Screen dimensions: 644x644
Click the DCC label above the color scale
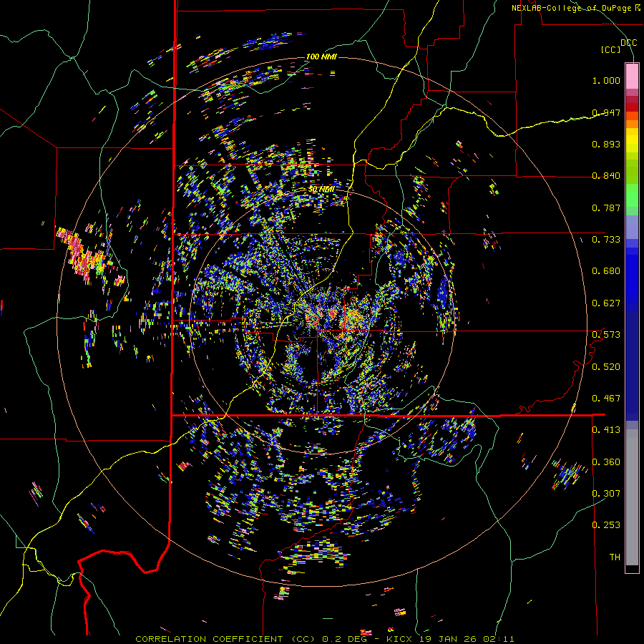tap(629, 43)
